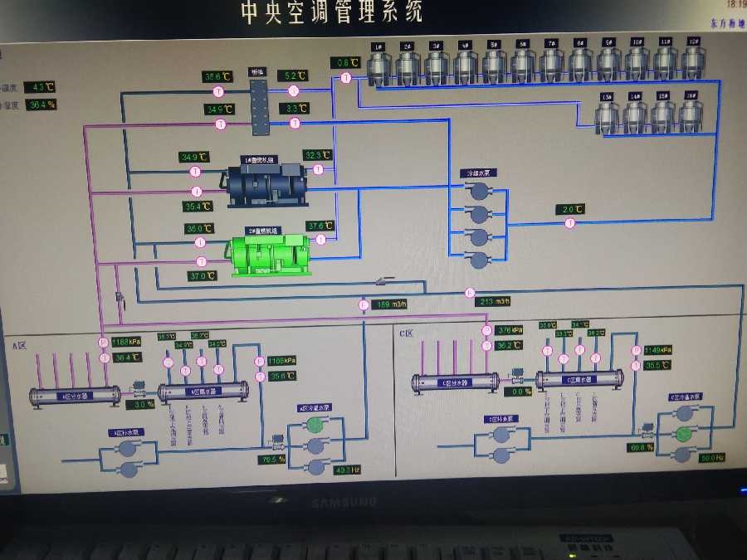Click the 2.0 ℃ temperature sensor marker
This screenshot has height=560, width=747.
570,223
